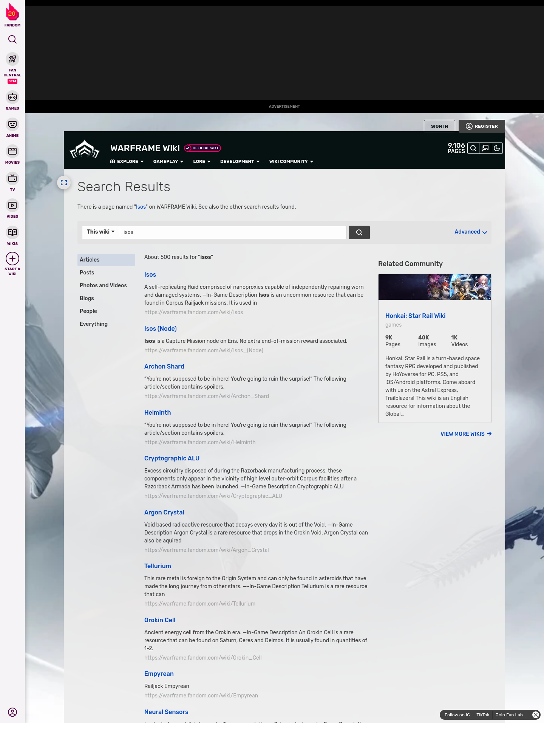Click the WARFRAME Wiki title

coord(145,148)
